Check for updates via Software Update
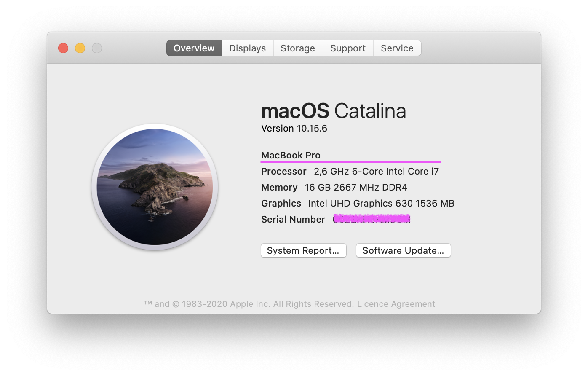 (403, 250)
